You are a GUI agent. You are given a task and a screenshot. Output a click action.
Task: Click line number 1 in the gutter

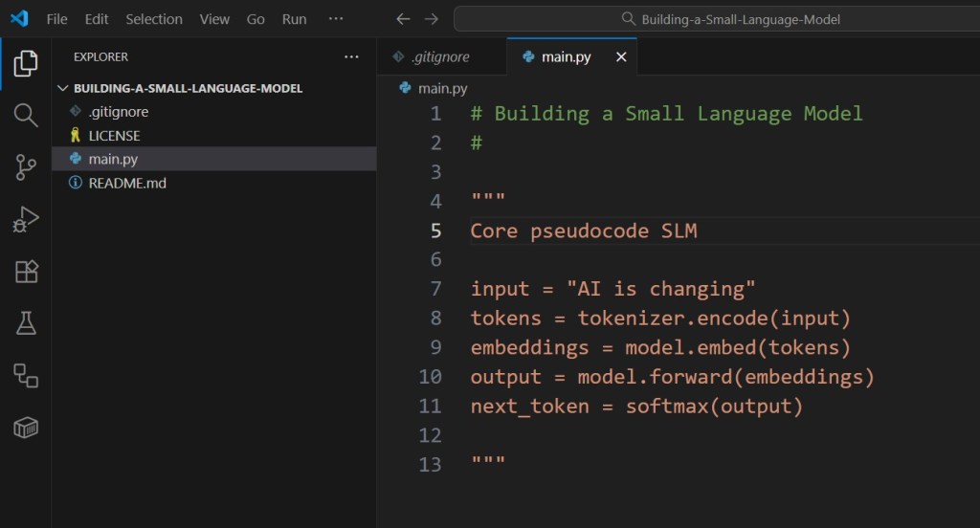435,114
